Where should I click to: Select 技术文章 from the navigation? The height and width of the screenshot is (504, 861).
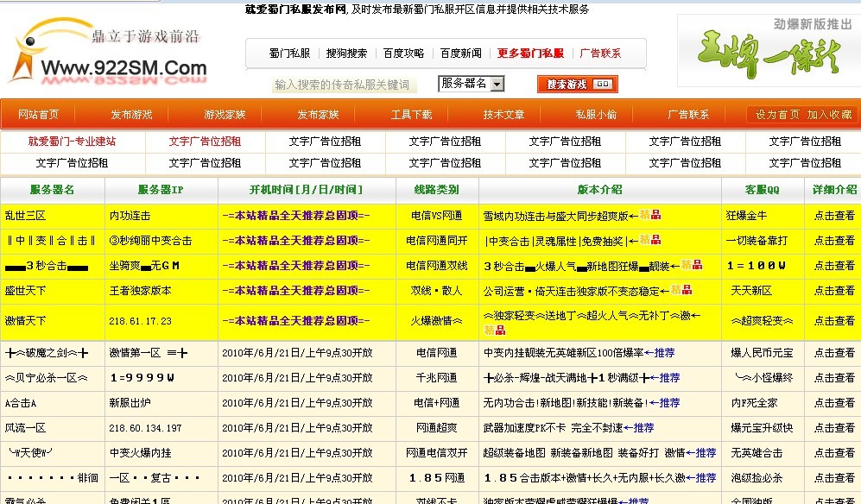503,114
